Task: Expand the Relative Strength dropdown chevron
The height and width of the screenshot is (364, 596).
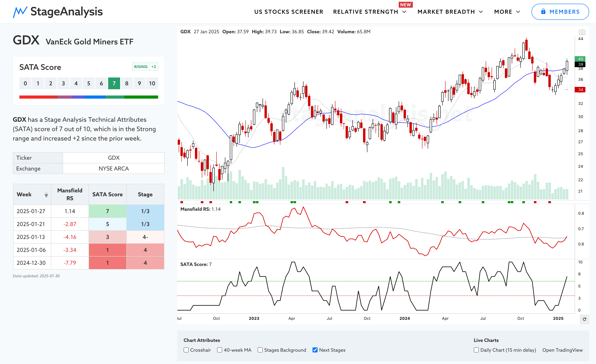Action: click(404, 12)
